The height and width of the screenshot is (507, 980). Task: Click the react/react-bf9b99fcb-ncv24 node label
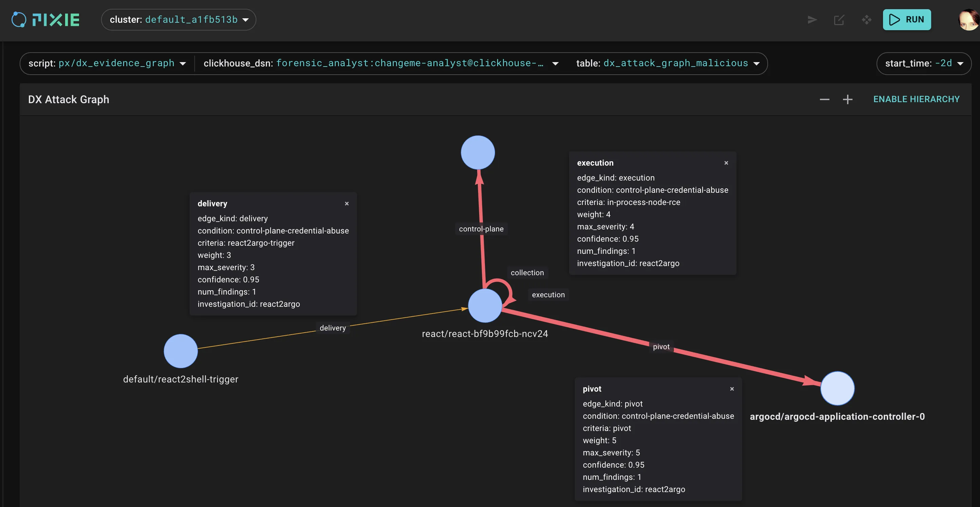(485, 334)
